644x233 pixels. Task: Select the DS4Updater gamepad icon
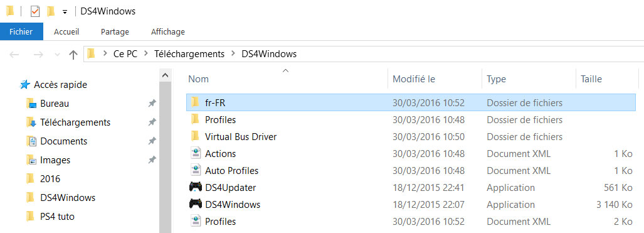tap(195, 187)
